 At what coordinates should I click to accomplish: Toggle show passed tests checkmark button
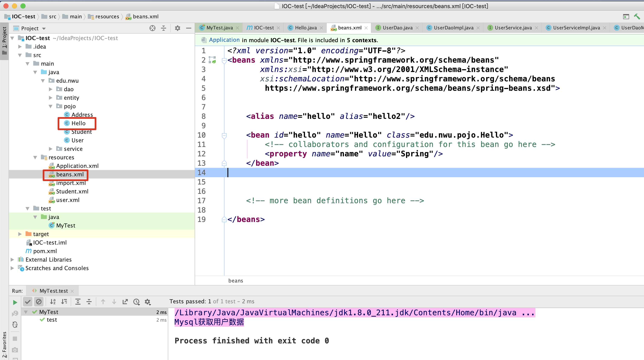[x=27, y=301]
